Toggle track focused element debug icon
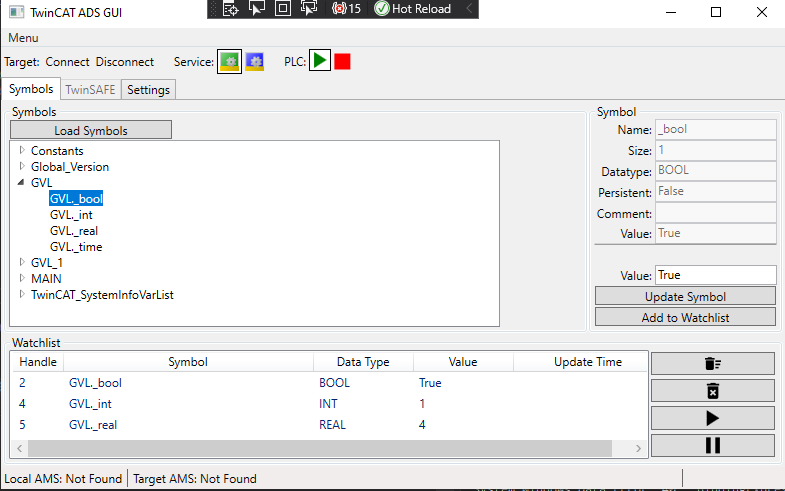This screenshot has width=785, height=491. point(309,9)
